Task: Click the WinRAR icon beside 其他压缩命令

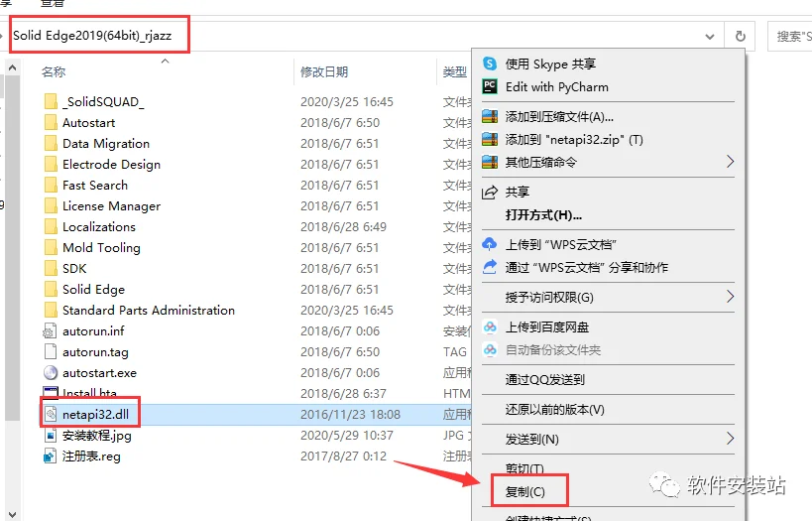Action: (x=490, y=163)
